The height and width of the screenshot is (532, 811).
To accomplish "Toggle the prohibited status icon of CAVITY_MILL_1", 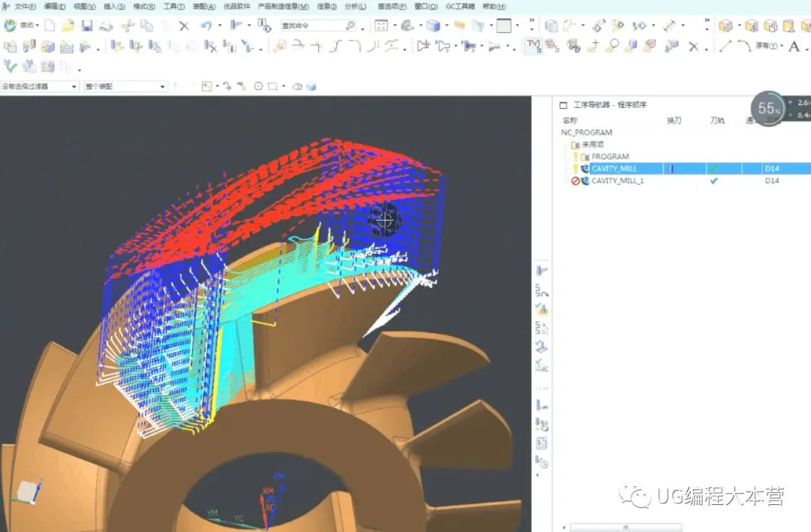I will click(x=574, y=181).
